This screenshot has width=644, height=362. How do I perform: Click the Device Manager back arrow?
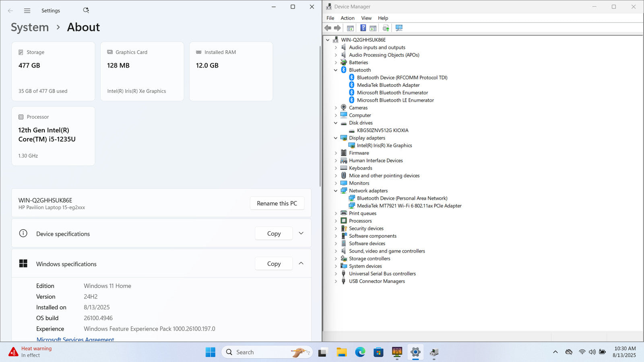click(x=328, y=28)
